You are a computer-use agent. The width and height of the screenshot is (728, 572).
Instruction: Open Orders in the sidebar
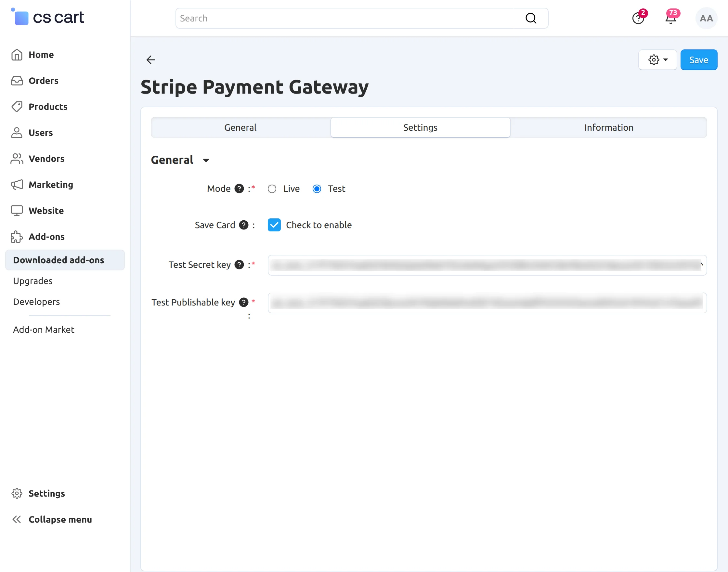tap(44, 81)
